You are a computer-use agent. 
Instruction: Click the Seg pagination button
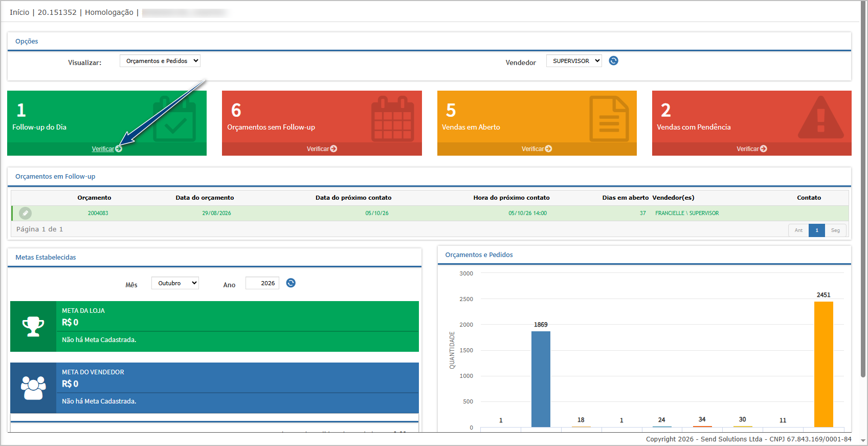point(835,230)
